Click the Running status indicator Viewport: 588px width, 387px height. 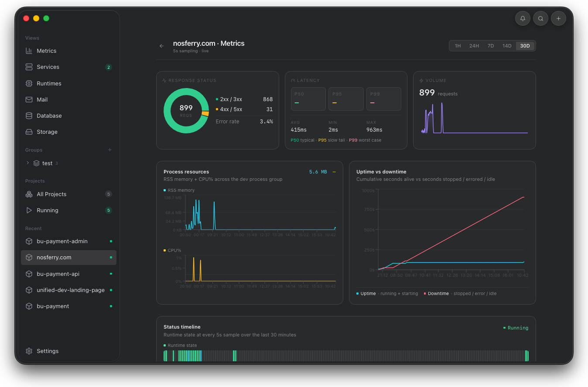[516, 328]
